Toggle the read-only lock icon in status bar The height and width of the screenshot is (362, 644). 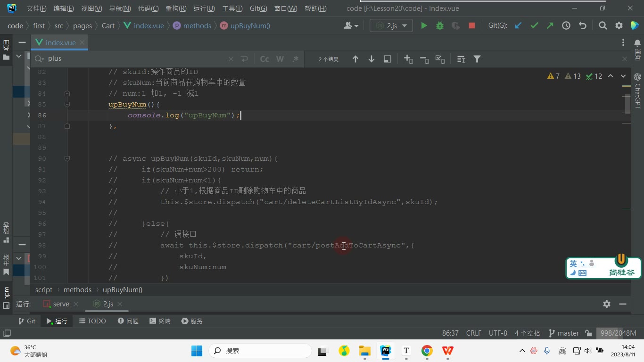pyautogui.click(x=588, y=333)
